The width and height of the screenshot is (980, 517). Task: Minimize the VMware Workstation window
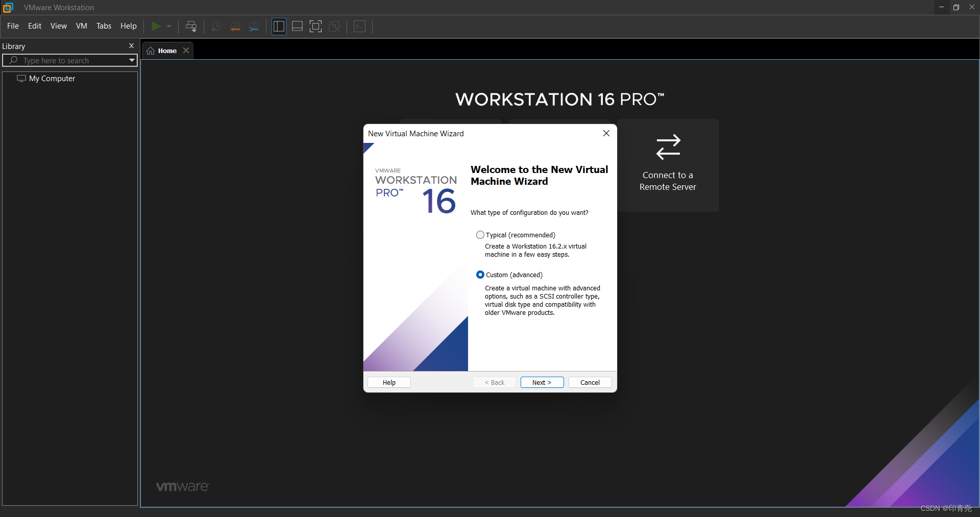(941, 7)
